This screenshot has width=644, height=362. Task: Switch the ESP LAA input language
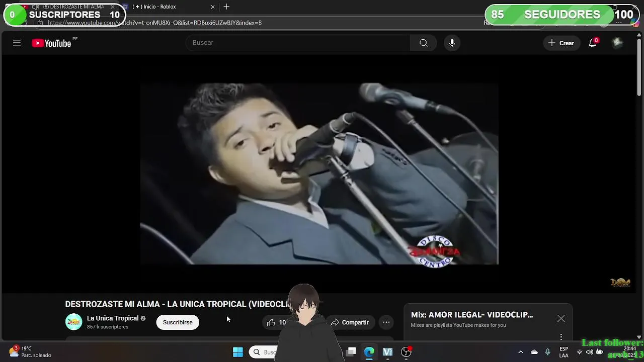click(x=564, y=352)
